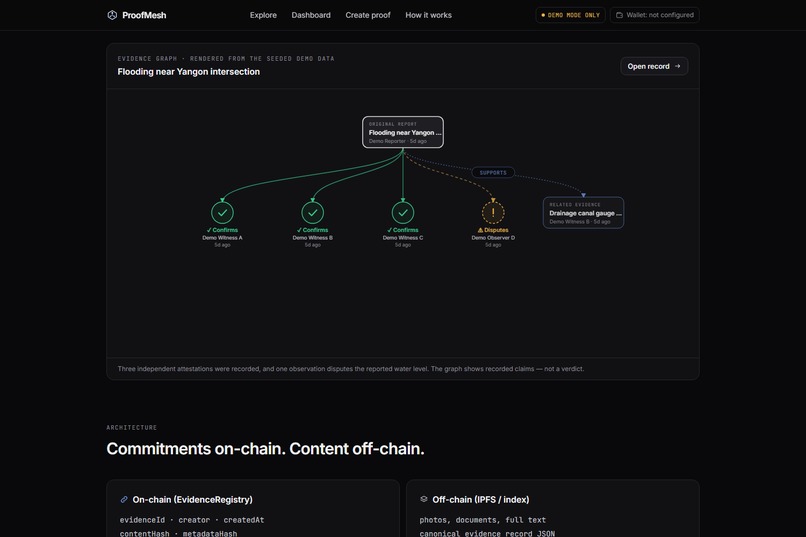
Task: Click the graph title Flooding near Yangon intersection
Action: [189, 72]
